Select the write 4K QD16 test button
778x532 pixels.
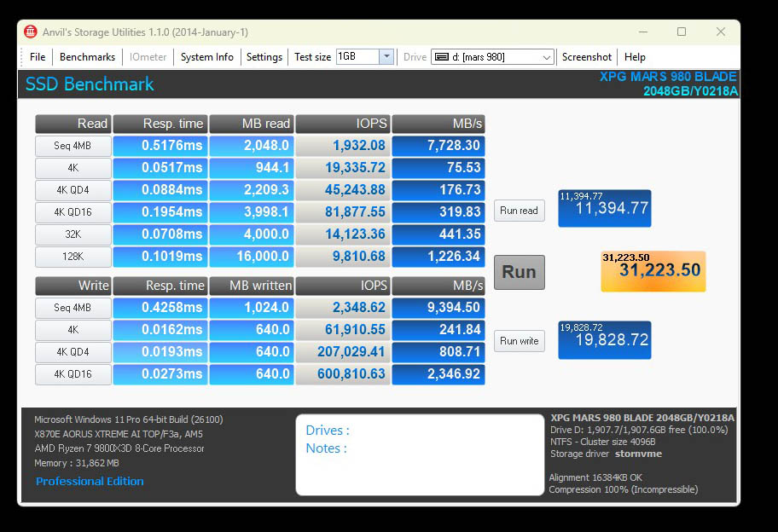click(x=73, y=374)
